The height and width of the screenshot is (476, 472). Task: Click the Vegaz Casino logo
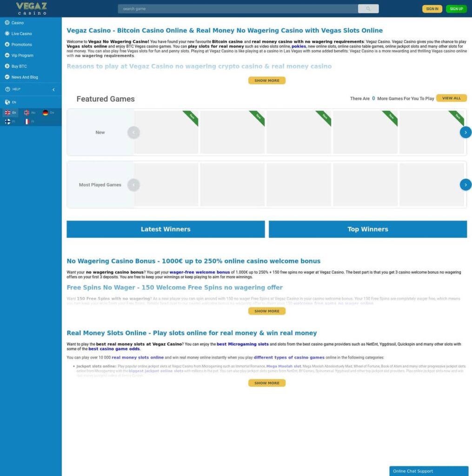pyautogui.click(x=32, y=8)
